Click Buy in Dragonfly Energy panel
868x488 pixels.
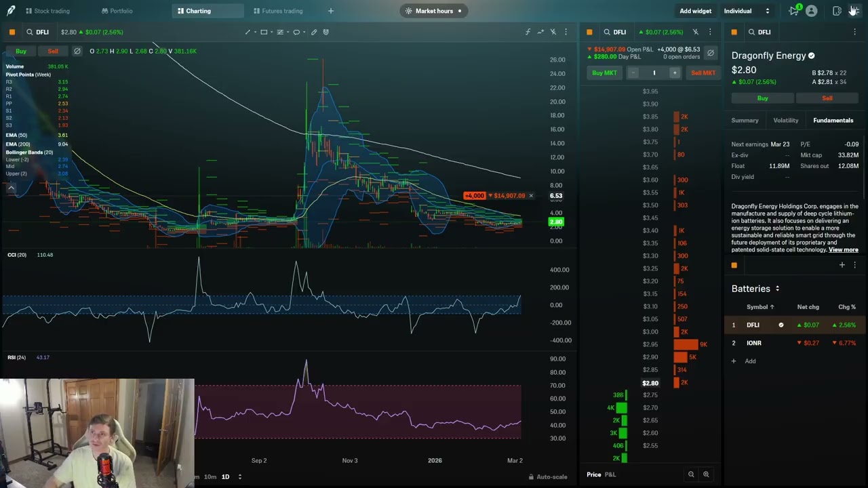coord(762,98)
